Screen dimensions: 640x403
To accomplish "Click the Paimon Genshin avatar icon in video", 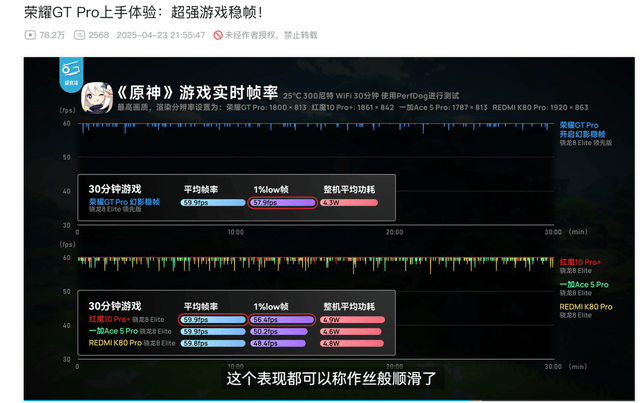I will tap(97, 98).
